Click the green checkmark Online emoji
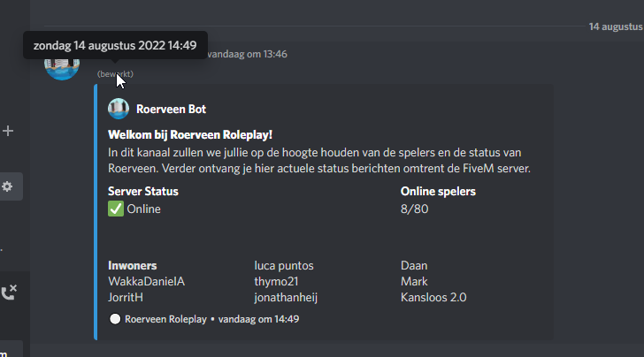The height and width of the screenshot is (357, 644). click(x=115, y=209)
